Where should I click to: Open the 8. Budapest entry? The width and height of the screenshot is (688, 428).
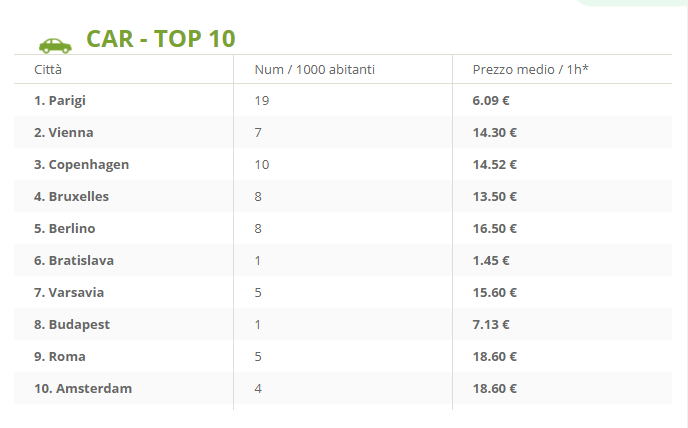tap(72, 325)
